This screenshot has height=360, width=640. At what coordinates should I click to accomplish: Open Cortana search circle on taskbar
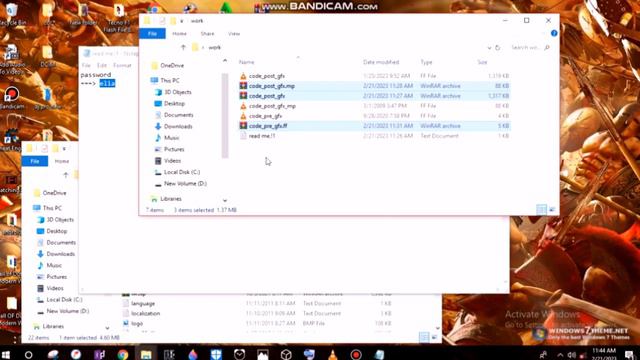coord(29,354)
